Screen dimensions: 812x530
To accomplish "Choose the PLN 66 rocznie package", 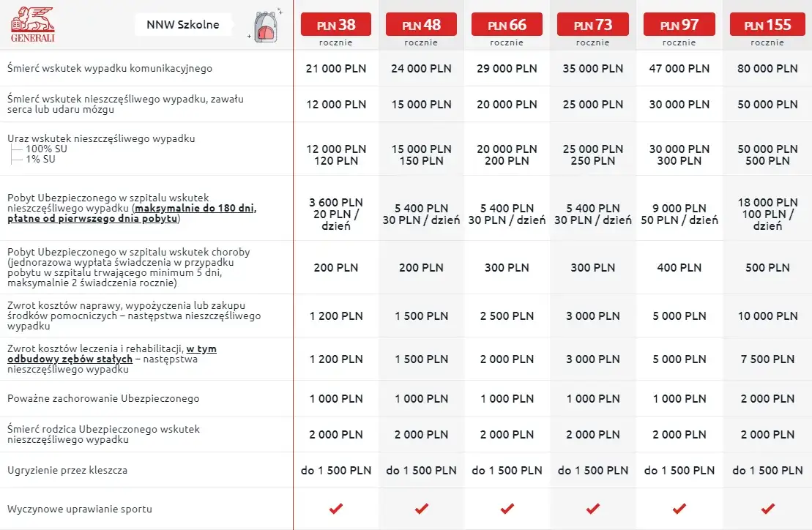I will 507,25.
